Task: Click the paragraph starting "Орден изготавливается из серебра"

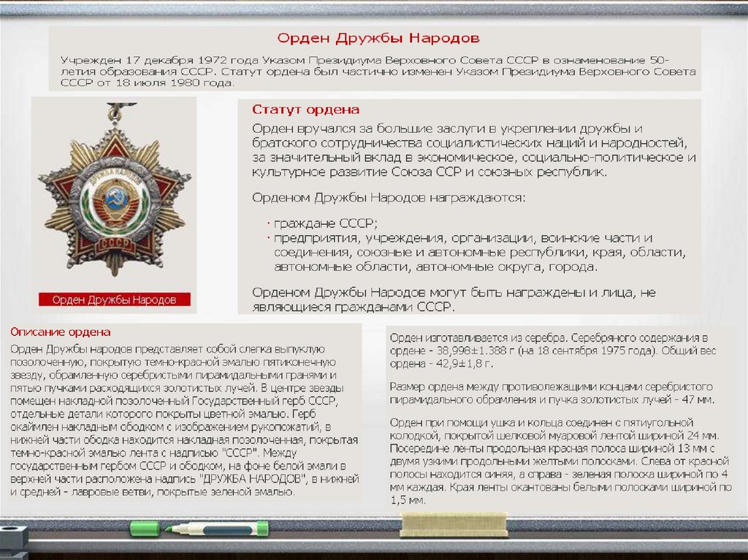Action: [553, 350]
